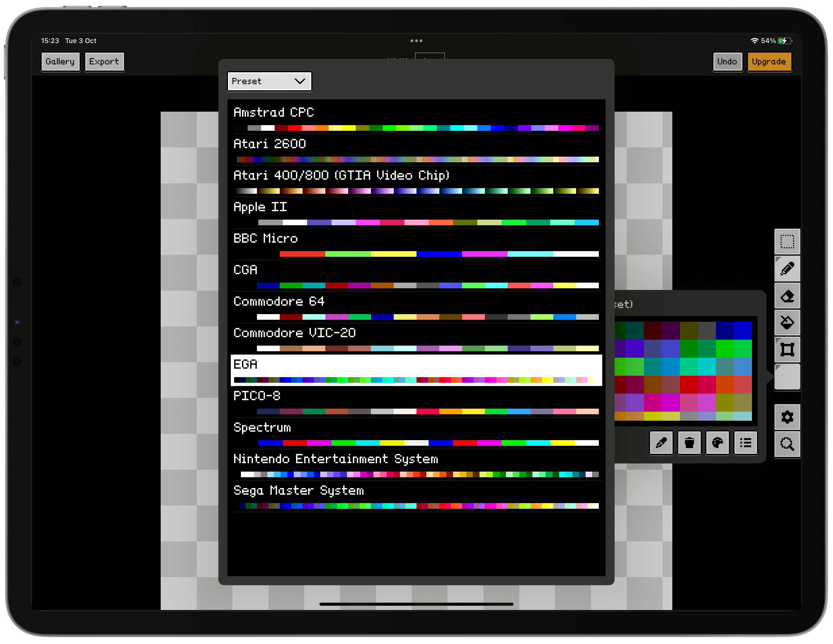833x644 pixels.
Task: Tap the home indicator bar
Action: coord(416,604)
